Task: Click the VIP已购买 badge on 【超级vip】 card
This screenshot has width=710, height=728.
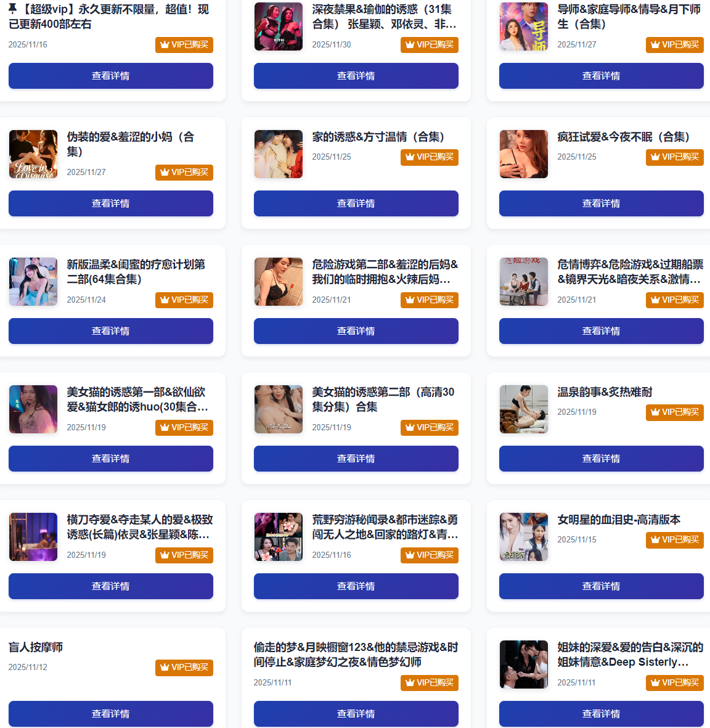Action: tap(184, 44)
